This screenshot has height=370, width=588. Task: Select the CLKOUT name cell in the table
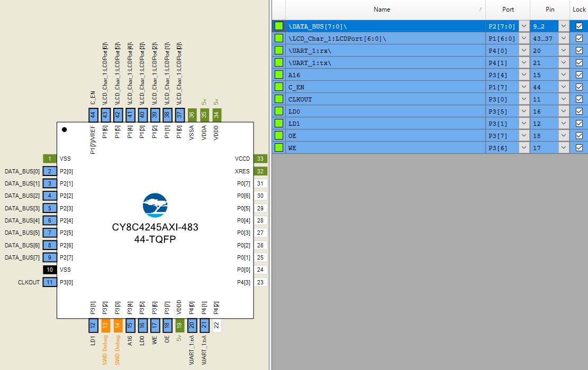coord(385,99)
